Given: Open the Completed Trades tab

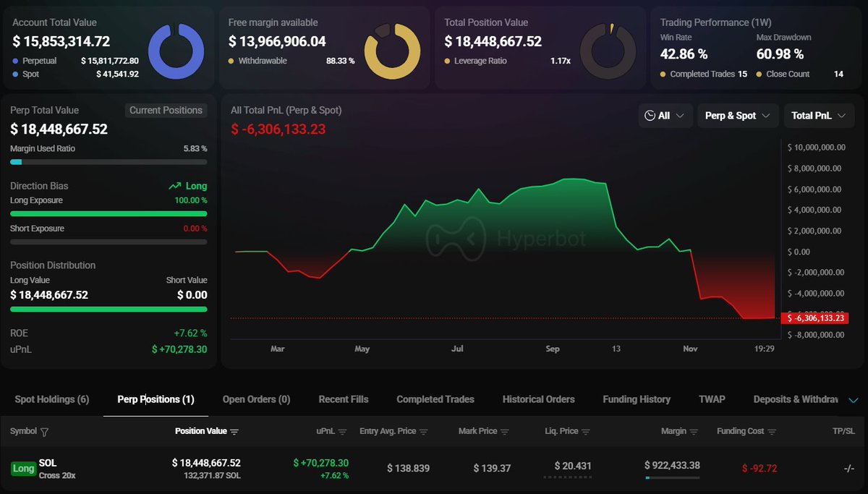Looking at the screenshot, I should 435,399.
